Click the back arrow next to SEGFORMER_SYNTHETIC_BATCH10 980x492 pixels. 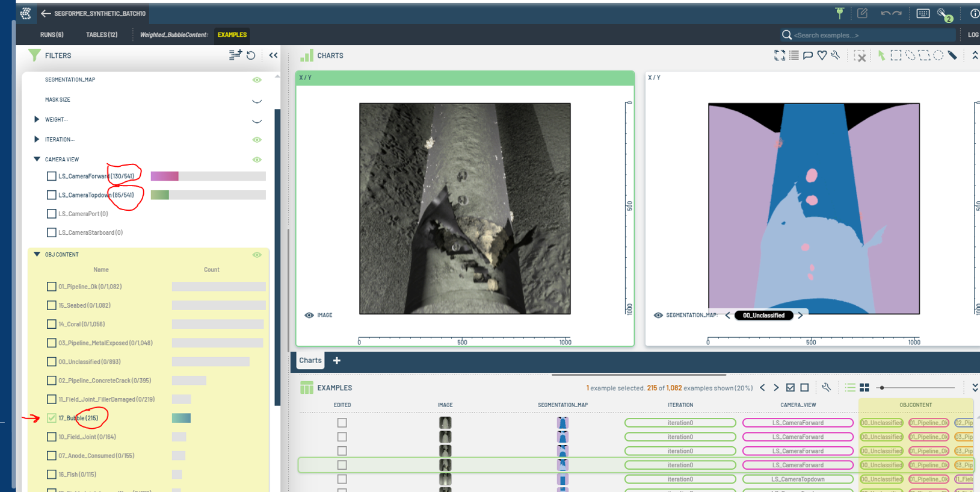pyautogui.click(x=46, y=13)
